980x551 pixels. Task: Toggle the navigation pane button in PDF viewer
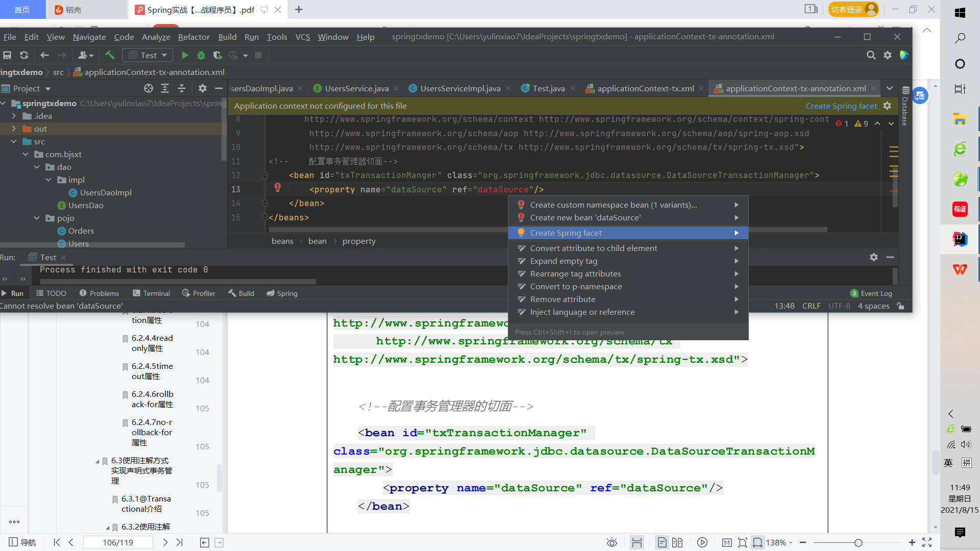click(22, 542)
